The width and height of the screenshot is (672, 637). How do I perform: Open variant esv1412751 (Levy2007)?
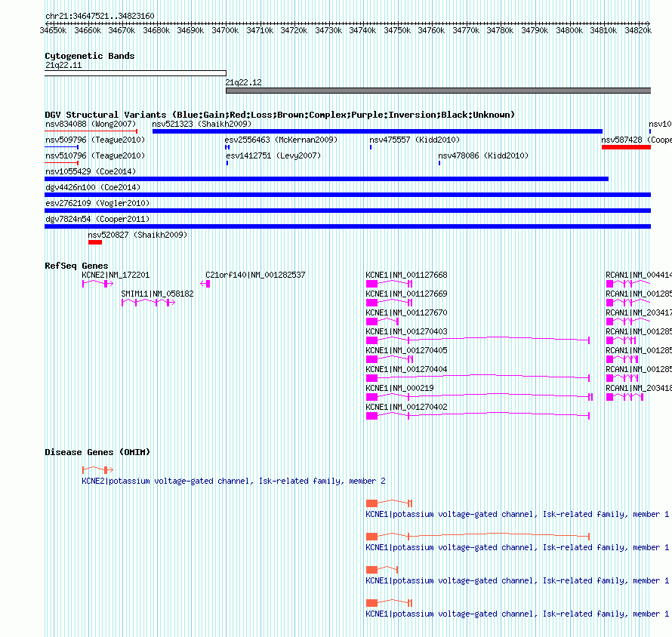coord(273,155)
